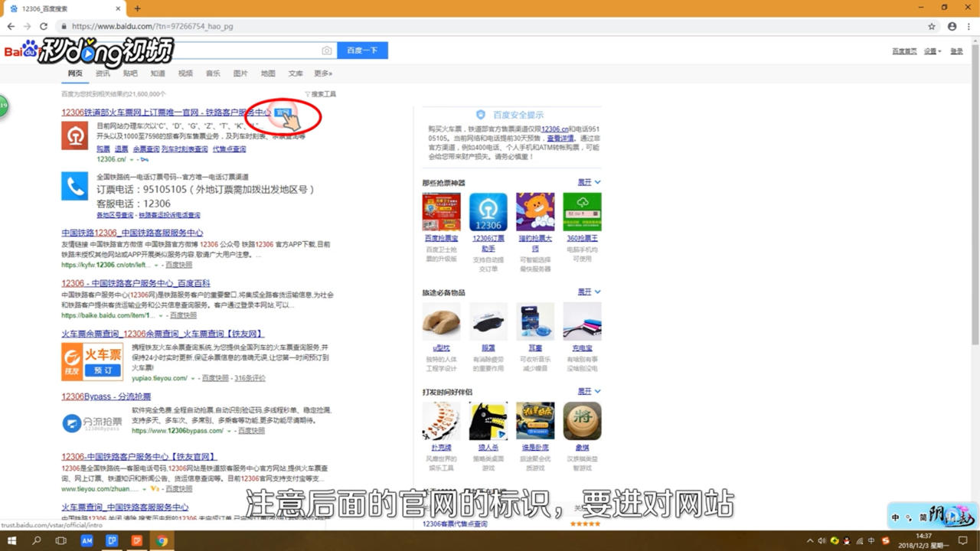Expand 展开 beside 旅途必备物品
Screen dimensions: 980x551
click(x=589, y=292)
